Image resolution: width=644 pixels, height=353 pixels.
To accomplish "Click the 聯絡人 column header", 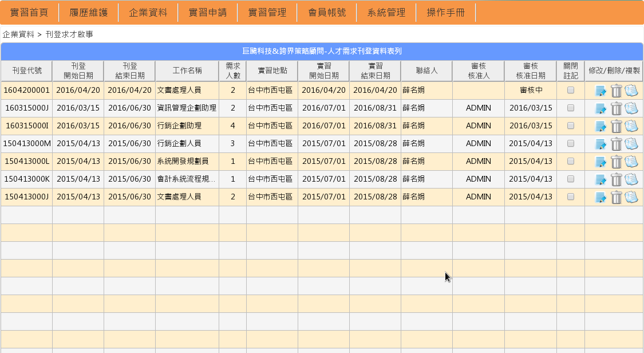I will (426, 70).
